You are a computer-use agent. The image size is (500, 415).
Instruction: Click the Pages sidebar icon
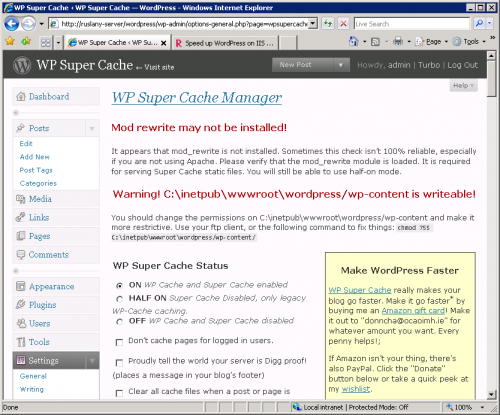tap(21, 236)
